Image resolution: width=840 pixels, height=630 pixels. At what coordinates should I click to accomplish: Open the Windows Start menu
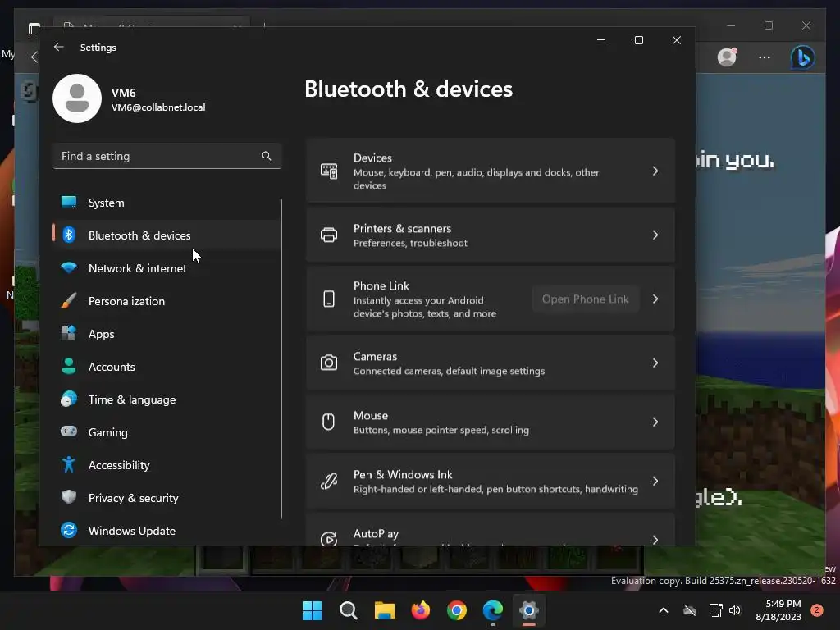312,610
